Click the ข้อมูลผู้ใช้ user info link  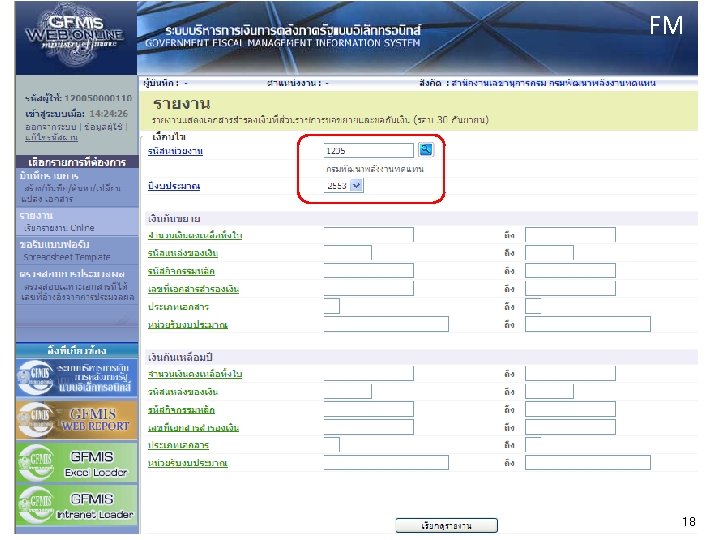pyautogui.click(x=103, y=127)
